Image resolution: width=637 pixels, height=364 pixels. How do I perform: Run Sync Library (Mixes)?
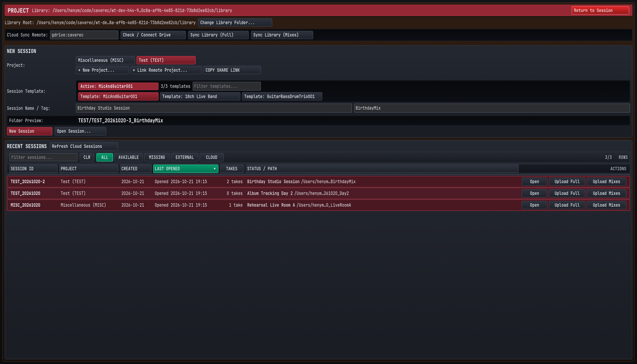tap(282, 35)
